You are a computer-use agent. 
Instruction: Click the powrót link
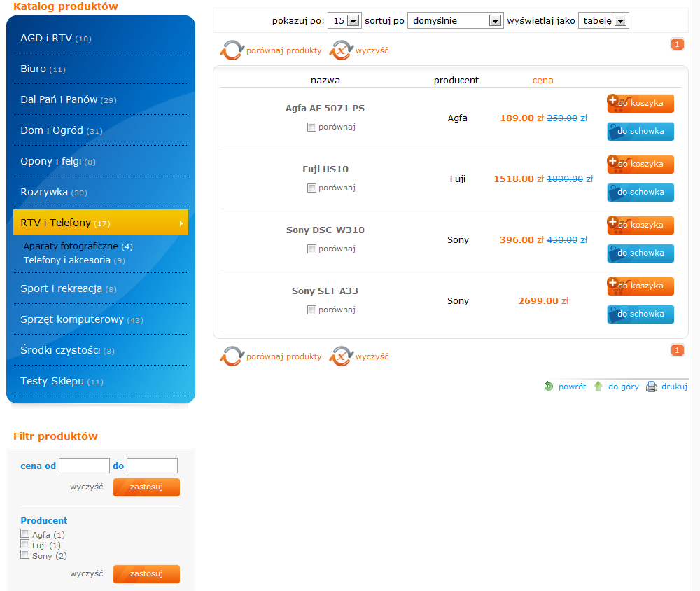tap(572, 387)
